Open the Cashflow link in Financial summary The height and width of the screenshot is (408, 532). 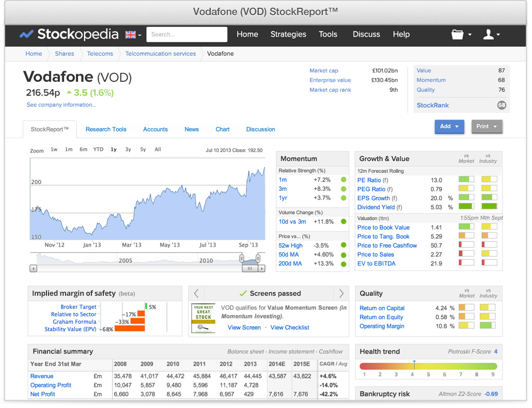[331, 352]
